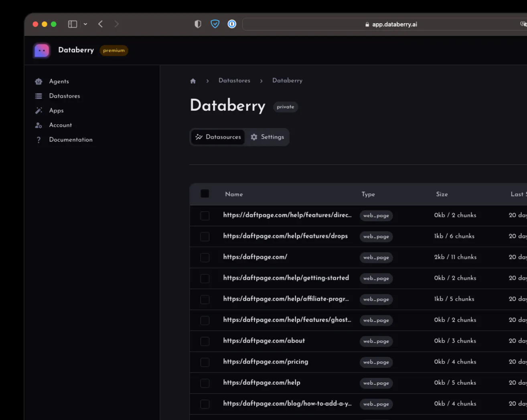
Task: Click the half-shield privacy icon
Action: tap(198, 24)
